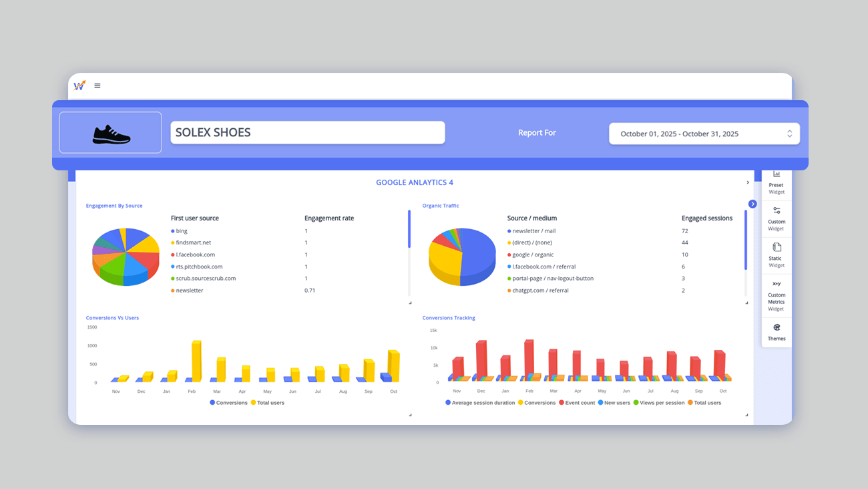This screenshot has width=868, height=489.
Task: Open the Conversions Tracking link
Action: (449, 317)
